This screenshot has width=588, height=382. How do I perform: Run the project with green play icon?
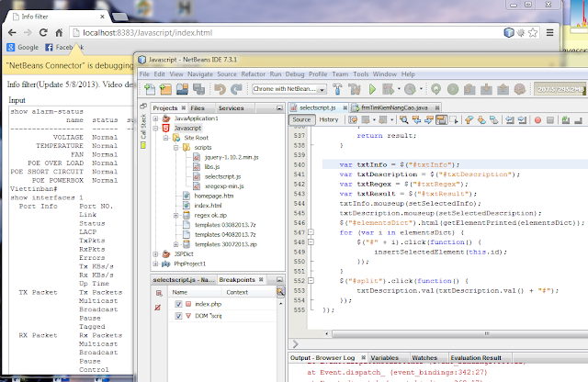(x=372, y=89)
